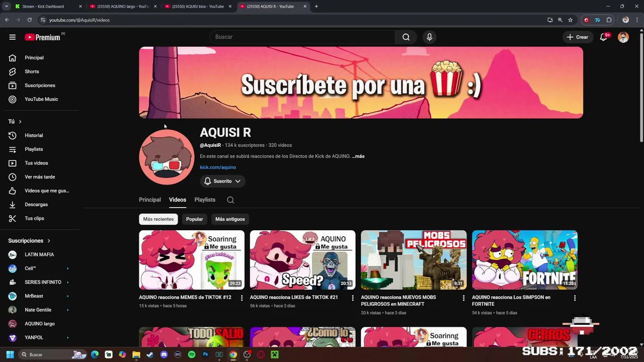This screenshot has height=362, width=644.
Task: Filter videos by Popular
Action: [195, 219]
